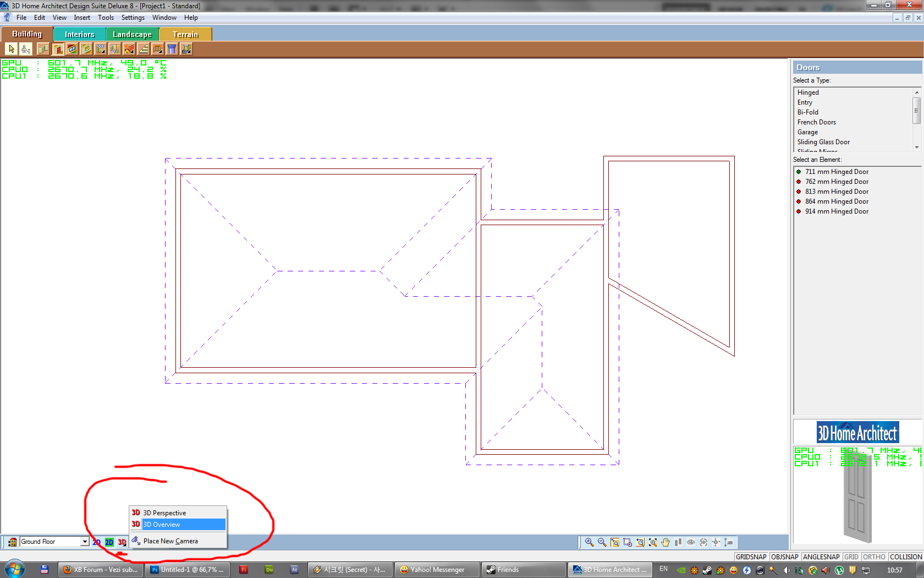924x578 pixels.
Task: Choose 3D Perspective from popup menu
Action: click(x=164, y=512)
